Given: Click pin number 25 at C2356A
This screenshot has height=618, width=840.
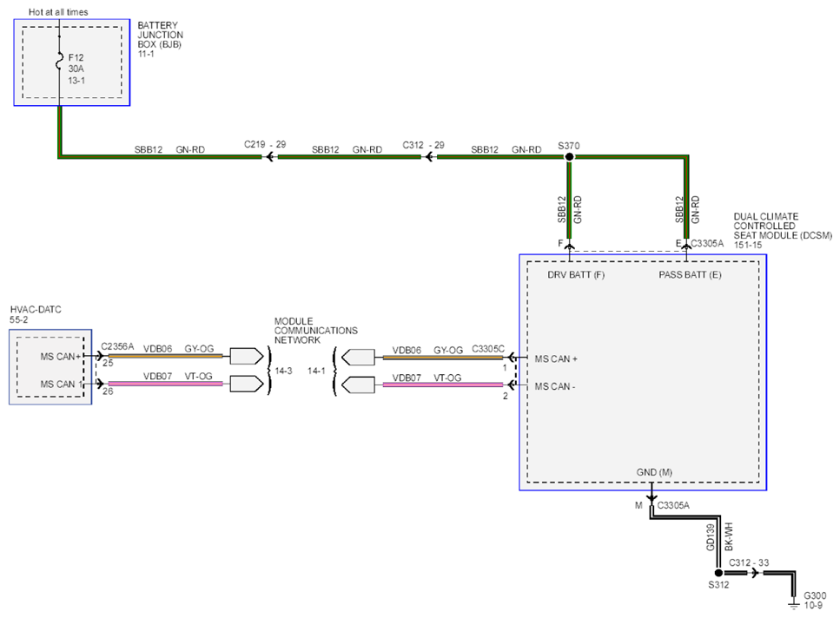Looking at the screenshot, I should tap(108, 364).
